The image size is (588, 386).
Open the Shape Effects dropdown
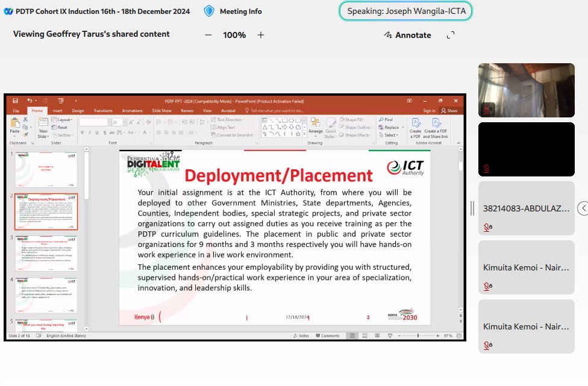tap(355, 135)
